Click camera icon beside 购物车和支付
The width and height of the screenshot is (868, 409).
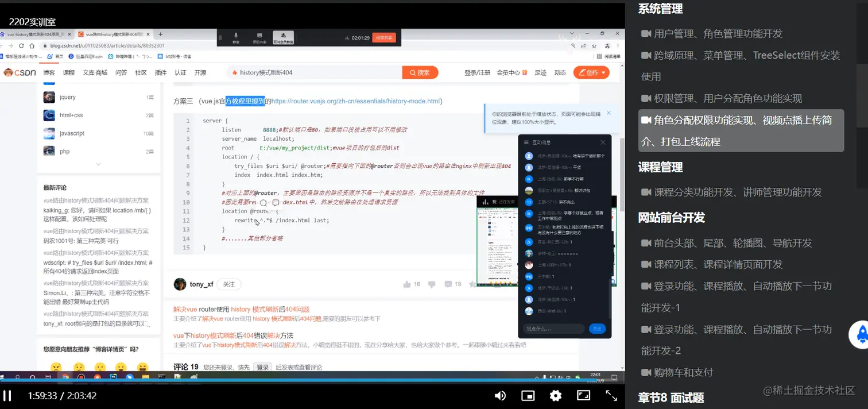click(646, 372)
